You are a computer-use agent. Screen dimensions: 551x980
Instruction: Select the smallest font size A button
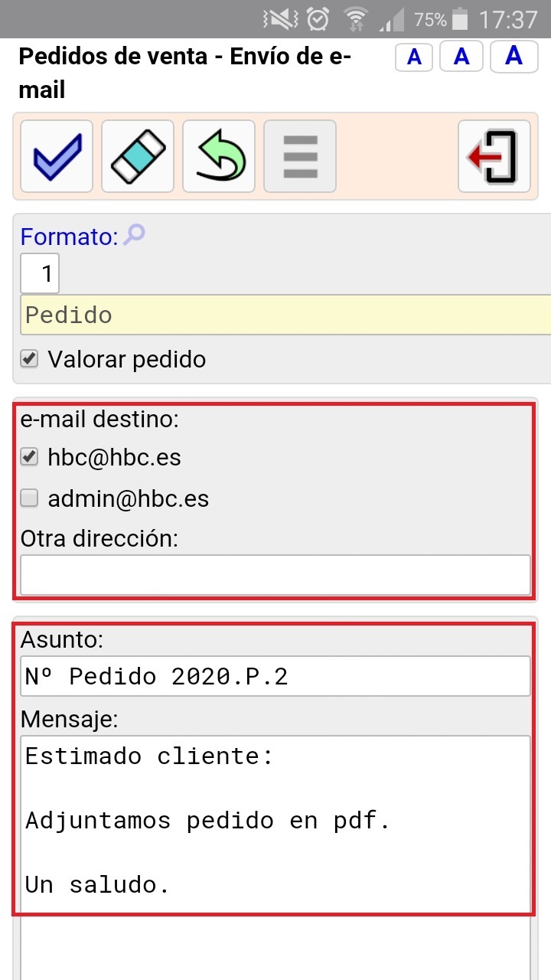[414, 57]
